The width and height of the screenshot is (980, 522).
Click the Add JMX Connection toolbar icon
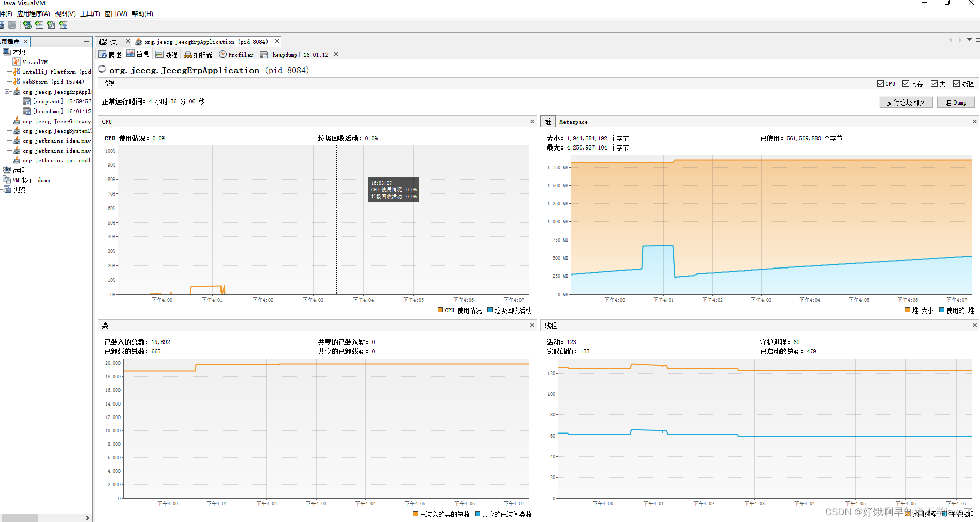[39, 25]
